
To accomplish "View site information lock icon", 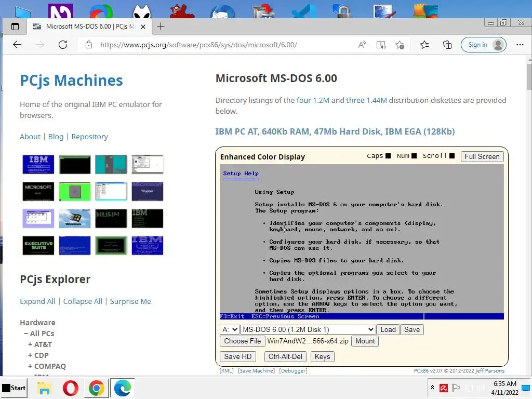I will pyautogui.click(x=88, y=45).
